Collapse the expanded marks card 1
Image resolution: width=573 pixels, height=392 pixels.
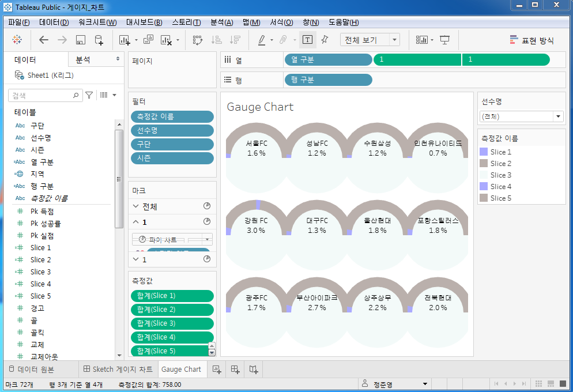pos(135,222)
